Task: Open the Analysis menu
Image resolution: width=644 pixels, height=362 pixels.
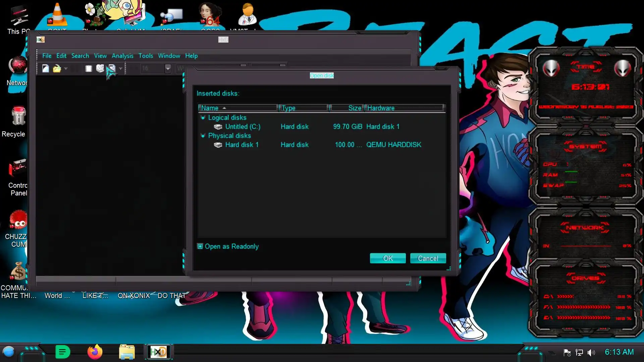Action: (x=122, y=56)
